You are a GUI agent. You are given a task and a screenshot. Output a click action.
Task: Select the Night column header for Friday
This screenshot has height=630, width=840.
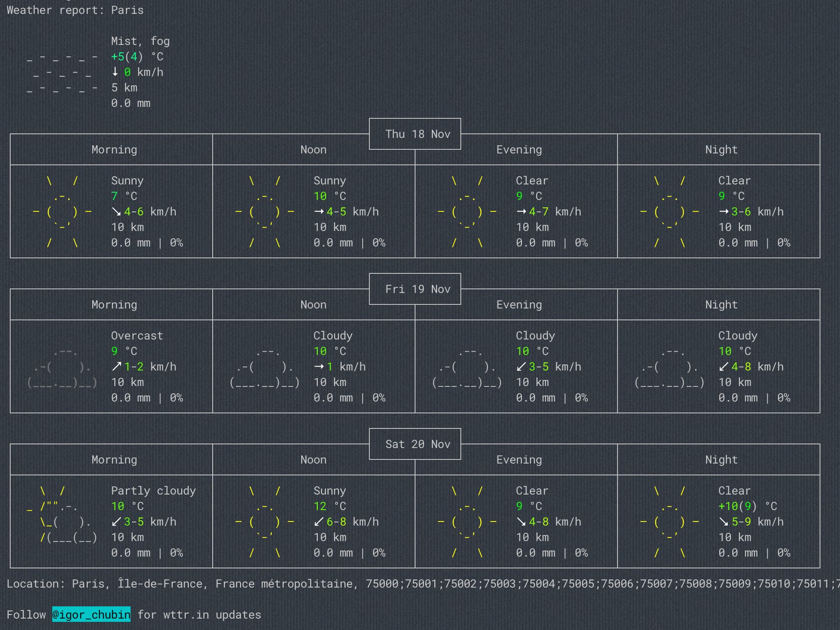(x=721, y=304)
